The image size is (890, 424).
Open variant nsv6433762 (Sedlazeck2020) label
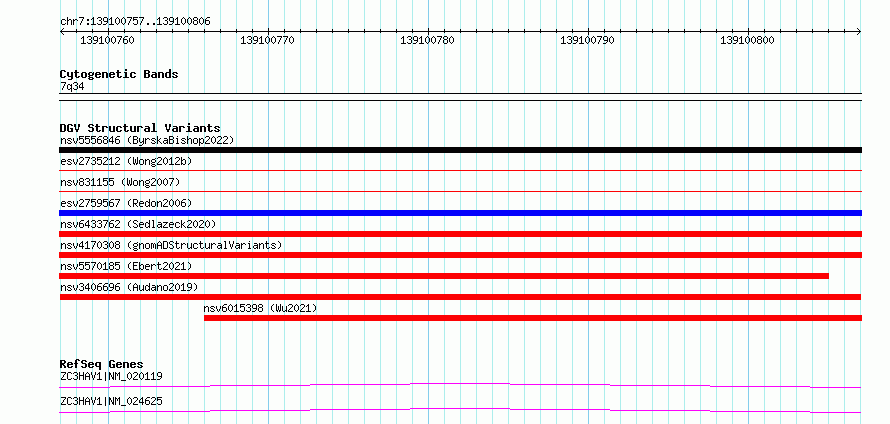[138, 224]
